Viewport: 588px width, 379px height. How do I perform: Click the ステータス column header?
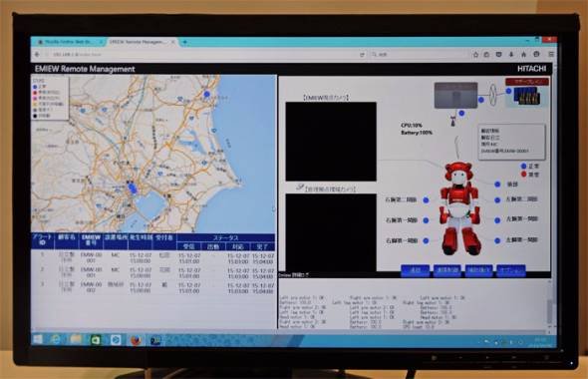pyautogui.click(x=225, y=238)
